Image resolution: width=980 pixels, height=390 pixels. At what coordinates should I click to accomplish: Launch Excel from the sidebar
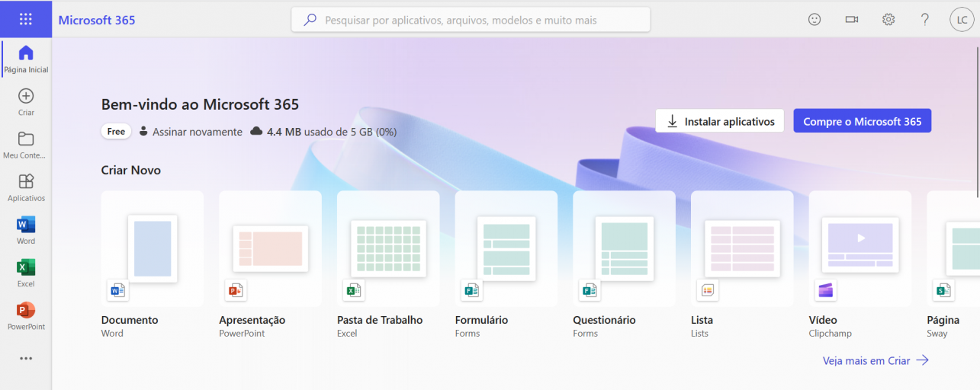(26, 273)
